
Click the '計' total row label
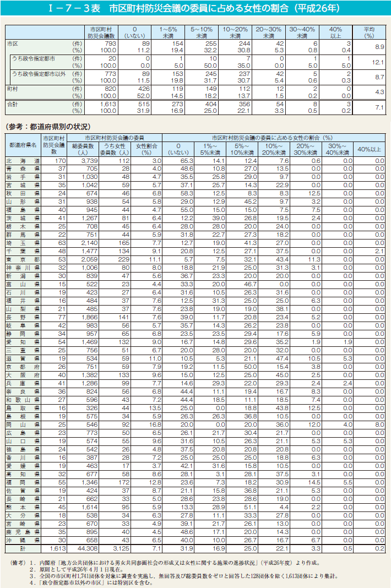point(23,548)
